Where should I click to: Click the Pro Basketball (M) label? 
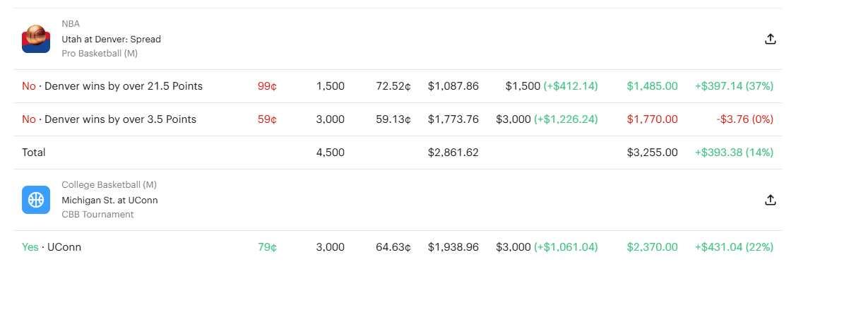pyautogui.click(x=100, y=54)
